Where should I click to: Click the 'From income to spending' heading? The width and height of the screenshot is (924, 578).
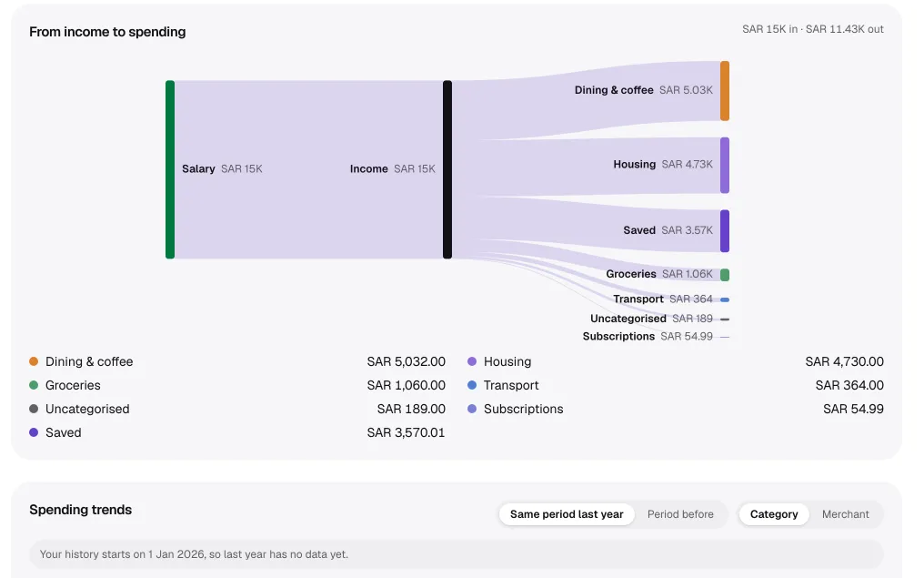click(107, 32)
